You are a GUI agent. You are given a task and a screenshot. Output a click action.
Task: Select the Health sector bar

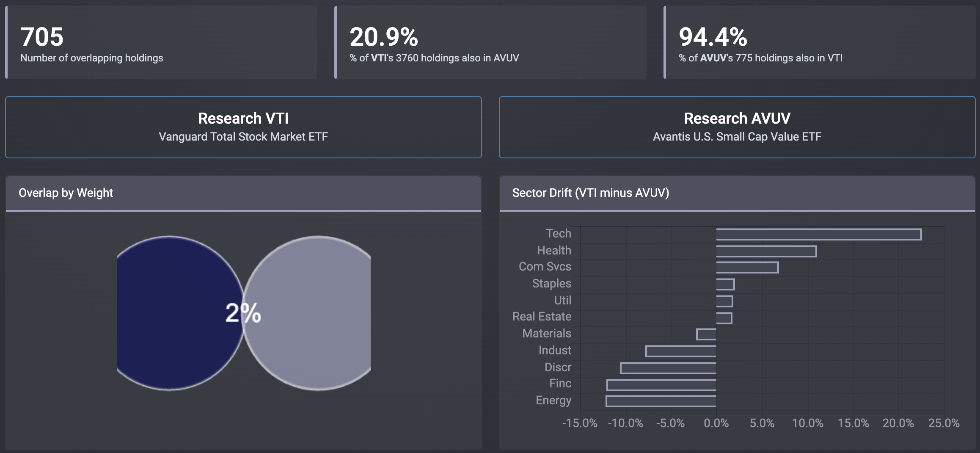pyautogui.click(x=766, y=251)
